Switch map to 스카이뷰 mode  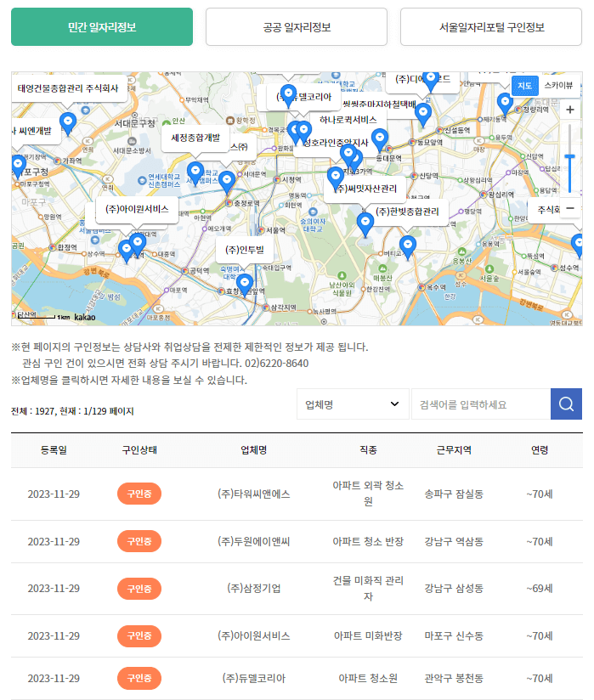click(x=558, y=85)
